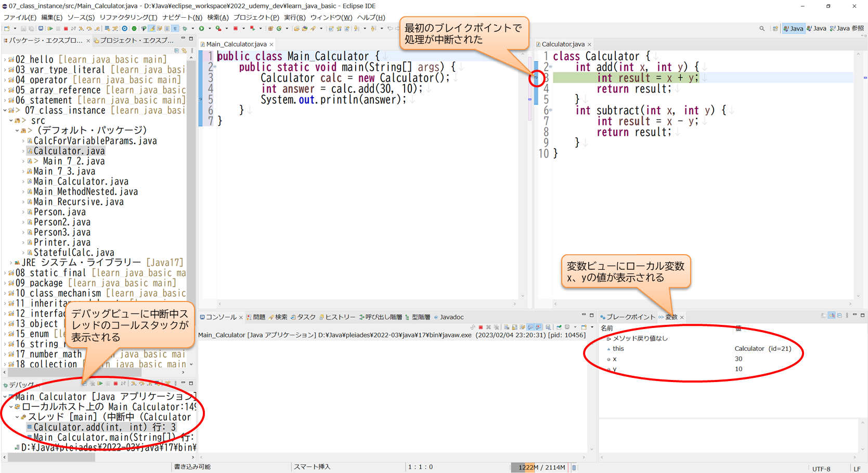Click the heap memory usage indicator
Viewport: 868px width, 473px height.
(541, 467)
